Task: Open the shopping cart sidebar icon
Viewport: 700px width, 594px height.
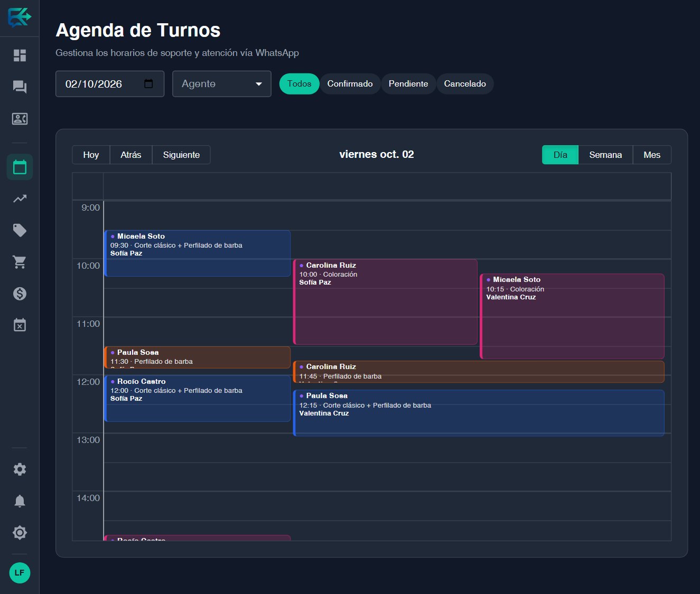Action: [20, 262]
